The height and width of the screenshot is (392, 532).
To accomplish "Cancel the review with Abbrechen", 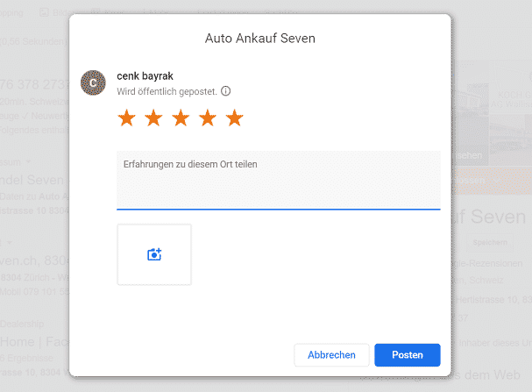I will pyautogui.click(x=331, y=355).
